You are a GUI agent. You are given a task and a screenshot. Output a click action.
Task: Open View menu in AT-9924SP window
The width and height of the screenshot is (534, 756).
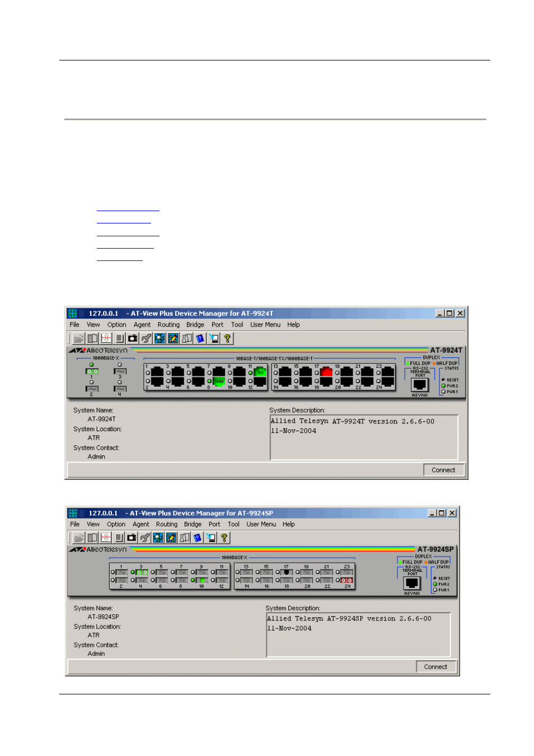(x=93, y=524)
